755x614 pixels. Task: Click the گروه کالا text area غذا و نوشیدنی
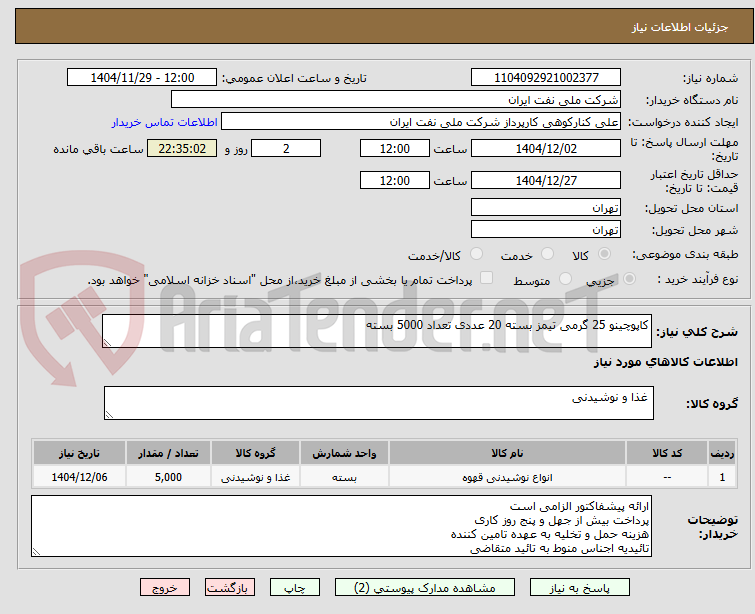pos(378,403)
